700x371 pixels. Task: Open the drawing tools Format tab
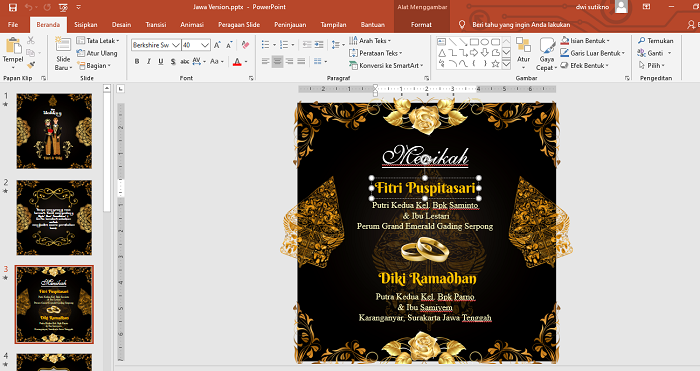(421, 25)
